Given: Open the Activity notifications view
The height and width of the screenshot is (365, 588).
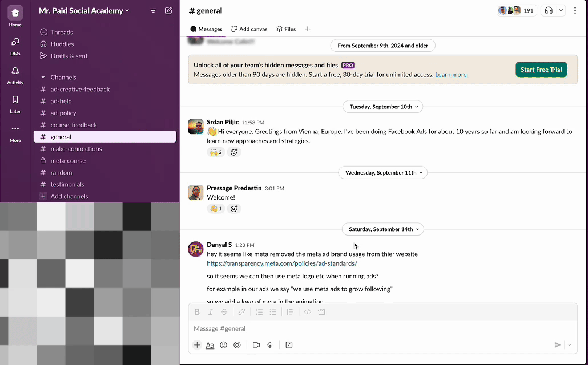Looking at the screenshot, I should [15, 75].
